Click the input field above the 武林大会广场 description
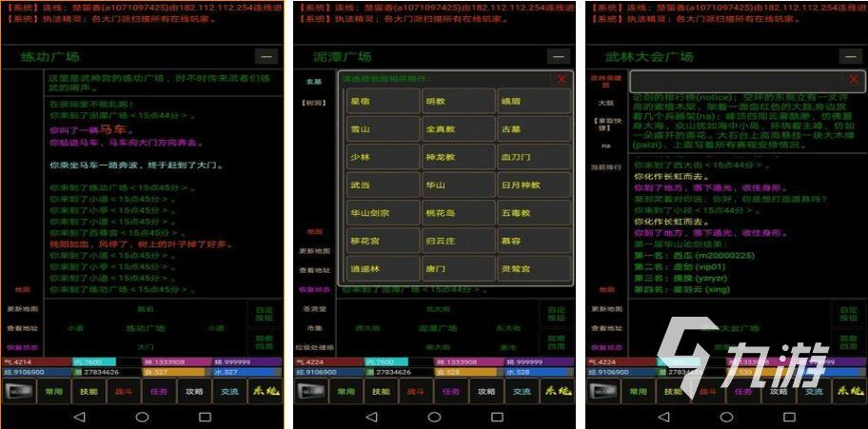868x429 pixels. (x=735, y=81)
